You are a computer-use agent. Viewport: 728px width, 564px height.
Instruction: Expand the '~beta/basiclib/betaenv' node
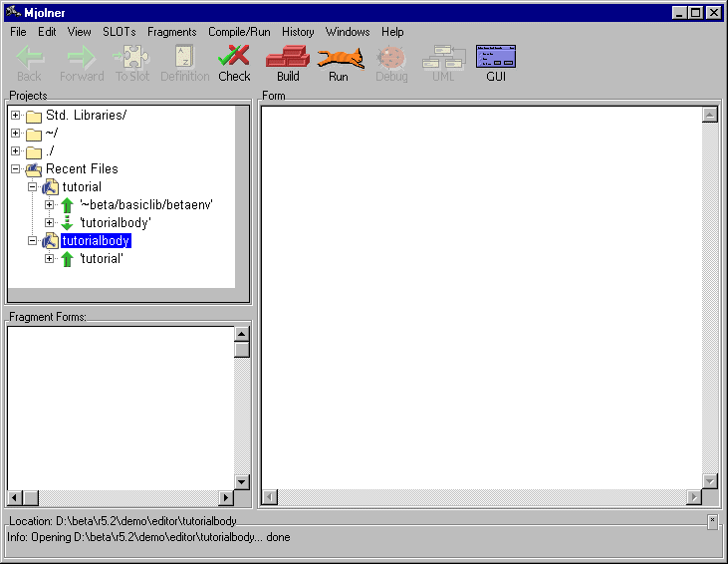(x=50, y=205)
